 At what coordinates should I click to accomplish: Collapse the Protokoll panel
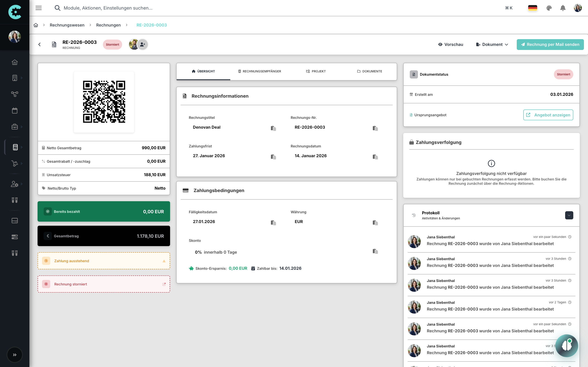click(569, 215)
